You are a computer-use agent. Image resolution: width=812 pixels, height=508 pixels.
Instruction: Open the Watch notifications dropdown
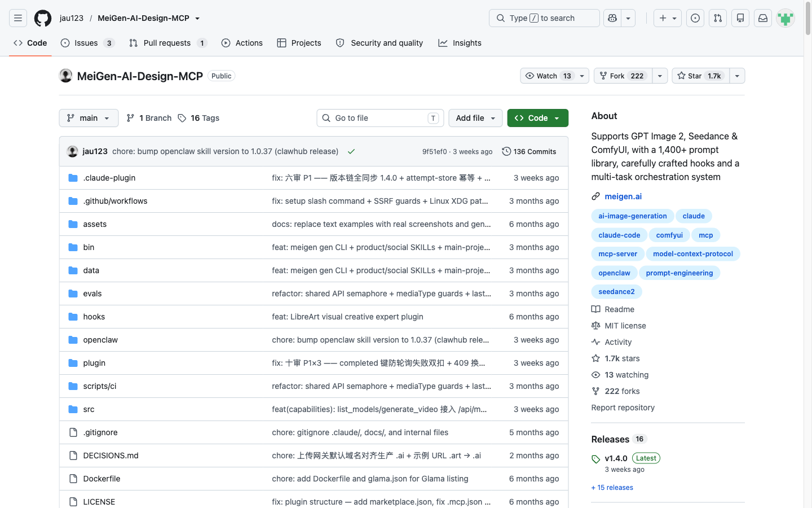point(554,76)
